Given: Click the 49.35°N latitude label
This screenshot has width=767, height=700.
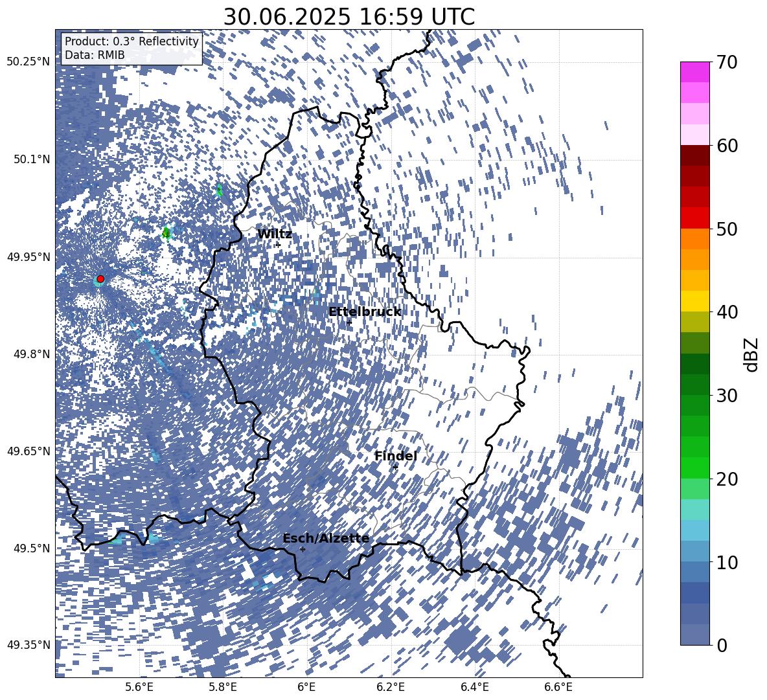Looking at the screenshot, I should 29,645.
